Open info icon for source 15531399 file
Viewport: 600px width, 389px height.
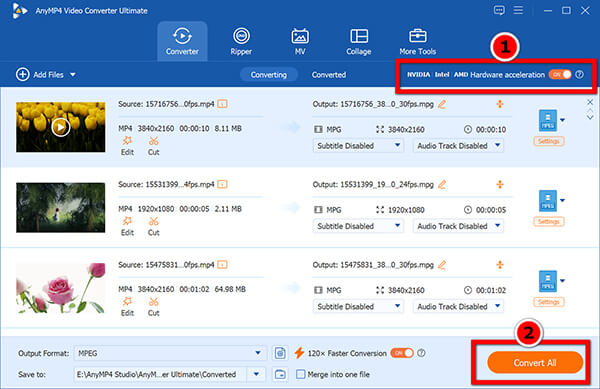[x=222, y=184]
